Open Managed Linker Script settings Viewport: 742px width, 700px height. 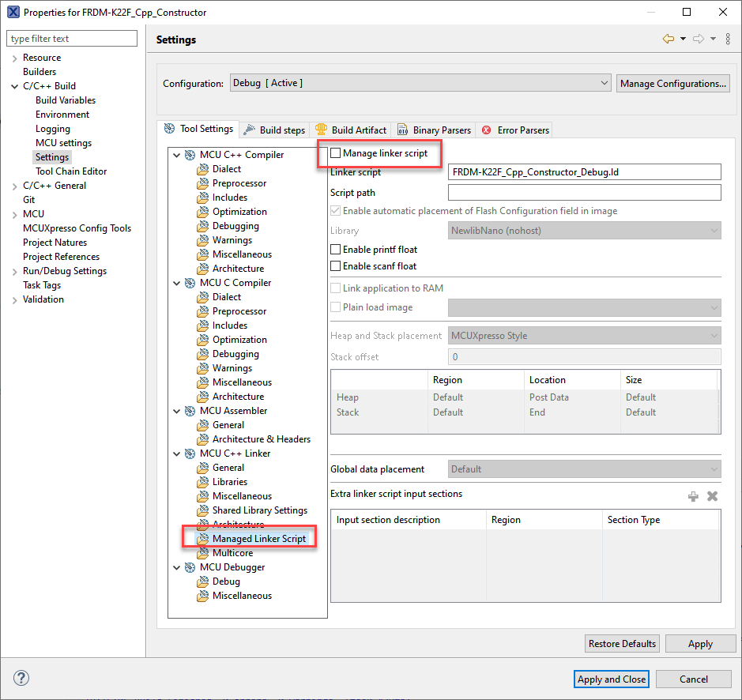tap(258, 539)
